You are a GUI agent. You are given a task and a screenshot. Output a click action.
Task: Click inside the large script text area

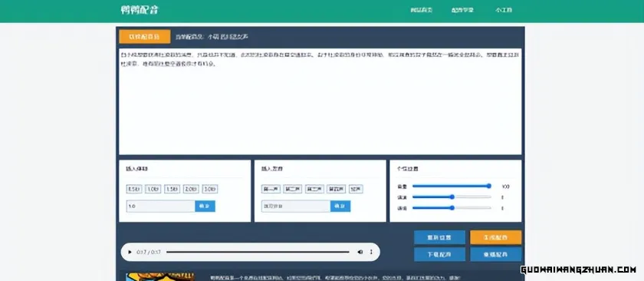[x=320, y=101]
